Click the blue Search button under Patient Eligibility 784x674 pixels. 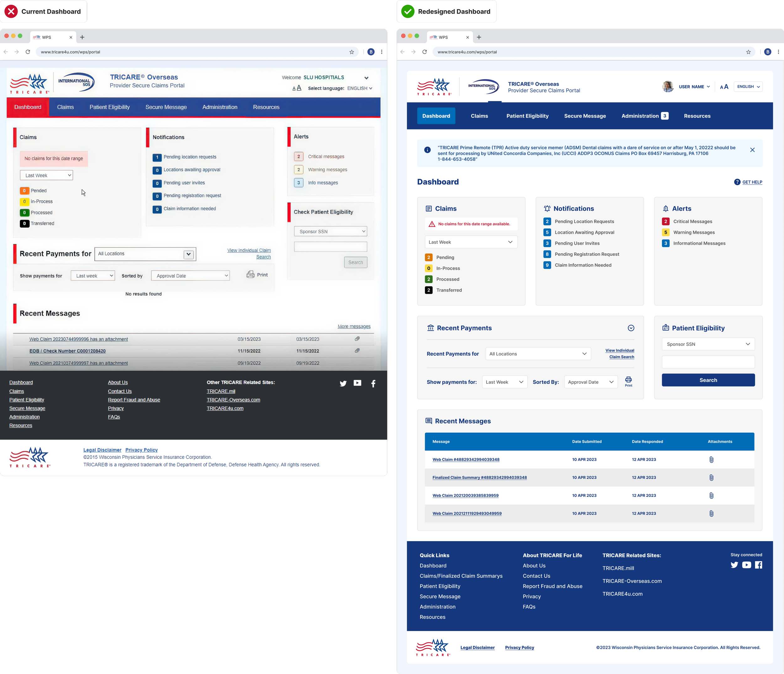tap(708, 380)
